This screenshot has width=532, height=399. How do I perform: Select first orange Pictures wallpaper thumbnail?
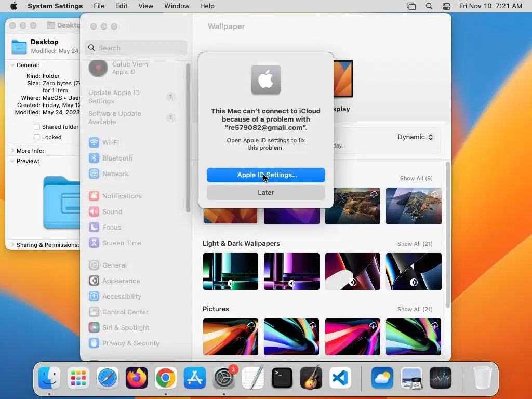pyautogui.click(x=230, y=337)
